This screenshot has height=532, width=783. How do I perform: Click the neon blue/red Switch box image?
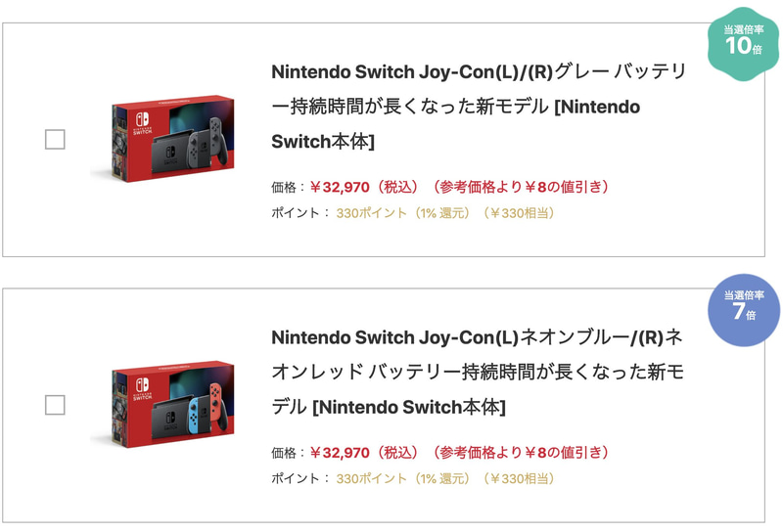(166, 404)
